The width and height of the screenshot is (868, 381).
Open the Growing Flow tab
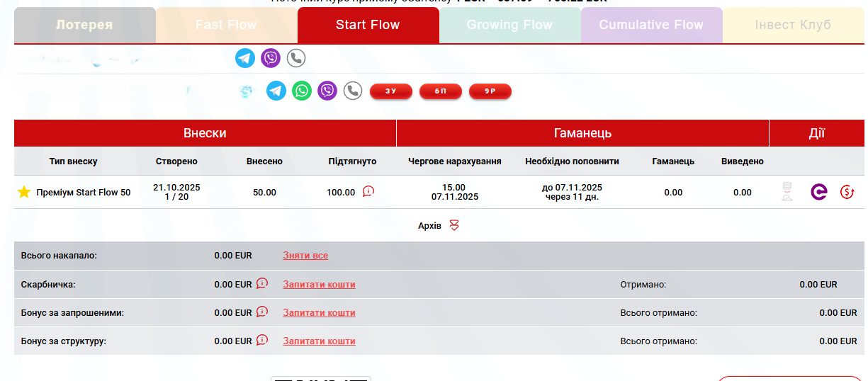[510, 25]
